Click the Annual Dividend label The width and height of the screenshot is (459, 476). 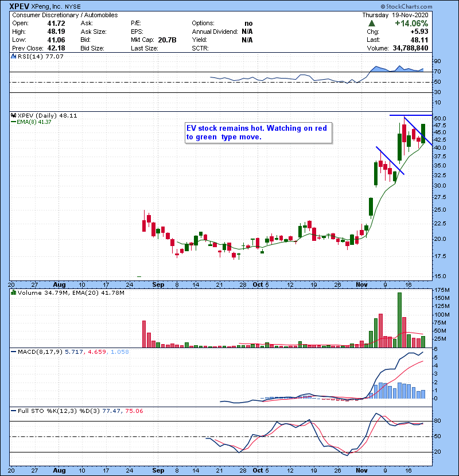pyautogui.click(x=215, y=32)
